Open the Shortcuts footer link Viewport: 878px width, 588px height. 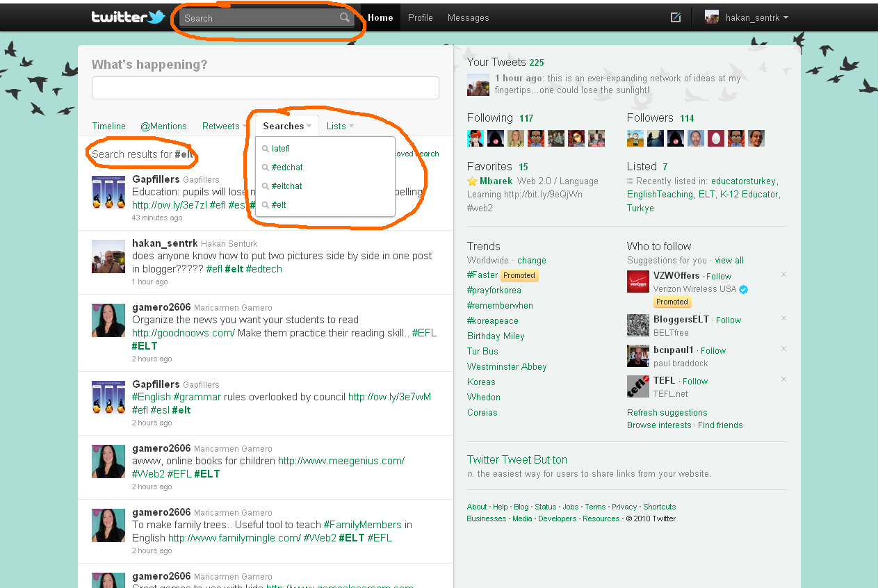click(660, 507)
